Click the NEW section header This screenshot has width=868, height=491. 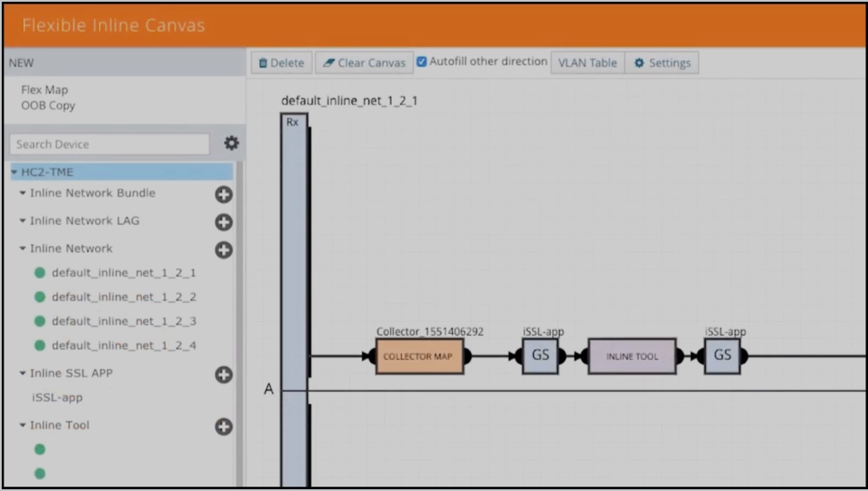tap(124, 62)
